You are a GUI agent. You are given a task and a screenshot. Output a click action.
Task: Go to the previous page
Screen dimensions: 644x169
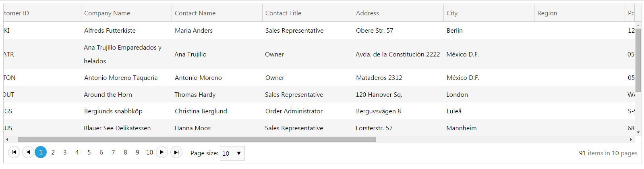point(28,152)
